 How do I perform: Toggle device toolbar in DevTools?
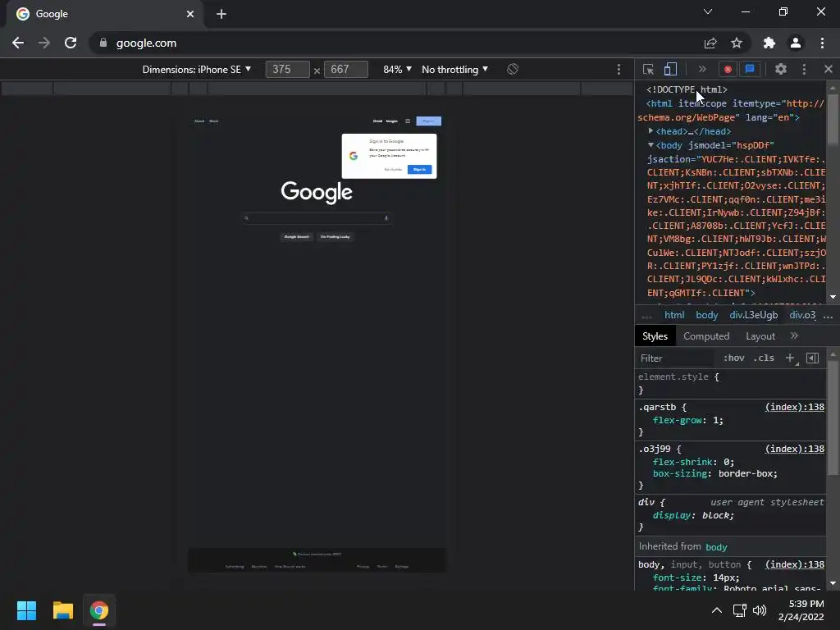pyautogui.click(x=670, y=69)
